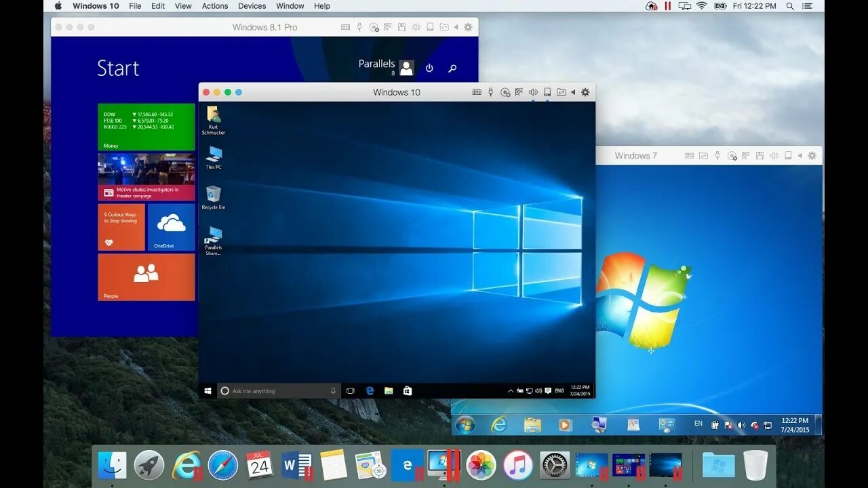868x488 pixels.
Task: Open Task View in Windows 10 taskbar
Action: tap(351, 391)
